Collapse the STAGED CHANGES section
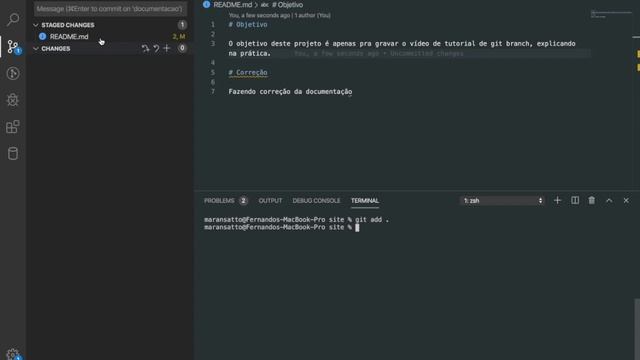 tap(36, 25)
